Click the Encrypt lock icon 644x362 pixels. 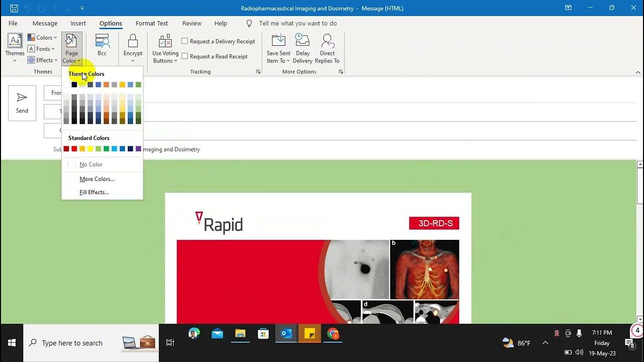coord(133,42)
